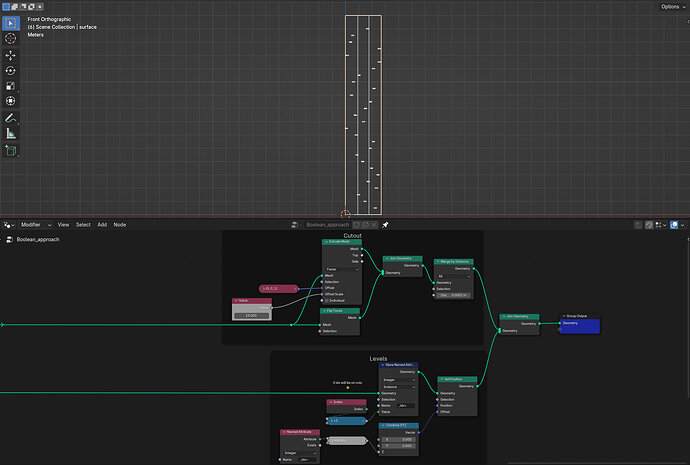This screenshot has height=465, width=690.
Task: Click the Boolean_approach breadcrumb label
Action: pos(38,240)
